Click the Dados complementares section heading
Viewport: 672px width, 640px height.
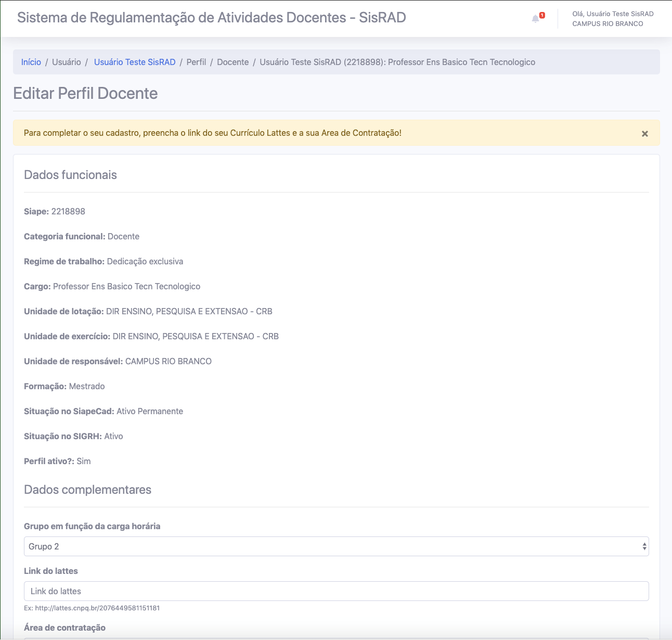point(87,490)
